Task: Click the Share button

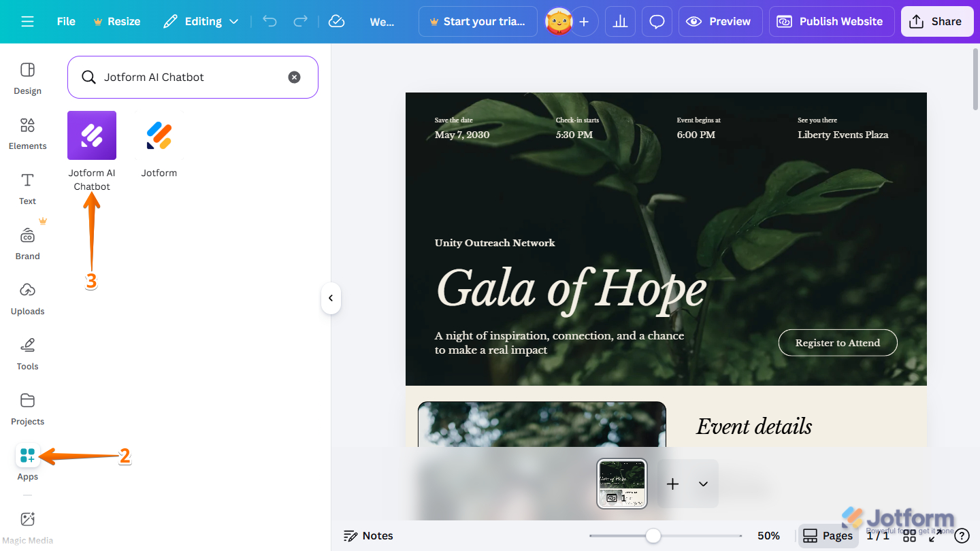Action: [x=937, y=21]
